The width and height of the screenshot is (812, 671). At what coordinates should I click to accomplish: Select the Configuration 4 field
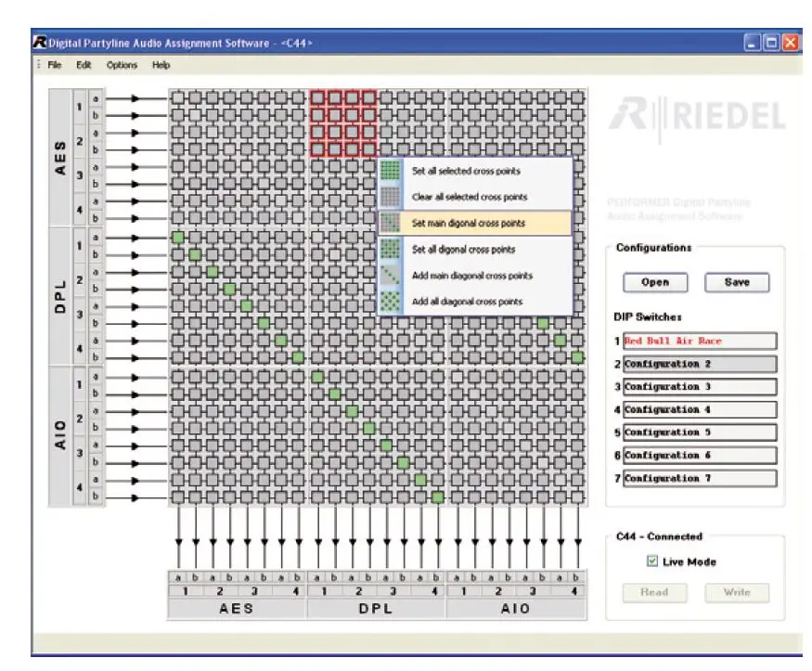pyautogui.click(x=700, y=409)
